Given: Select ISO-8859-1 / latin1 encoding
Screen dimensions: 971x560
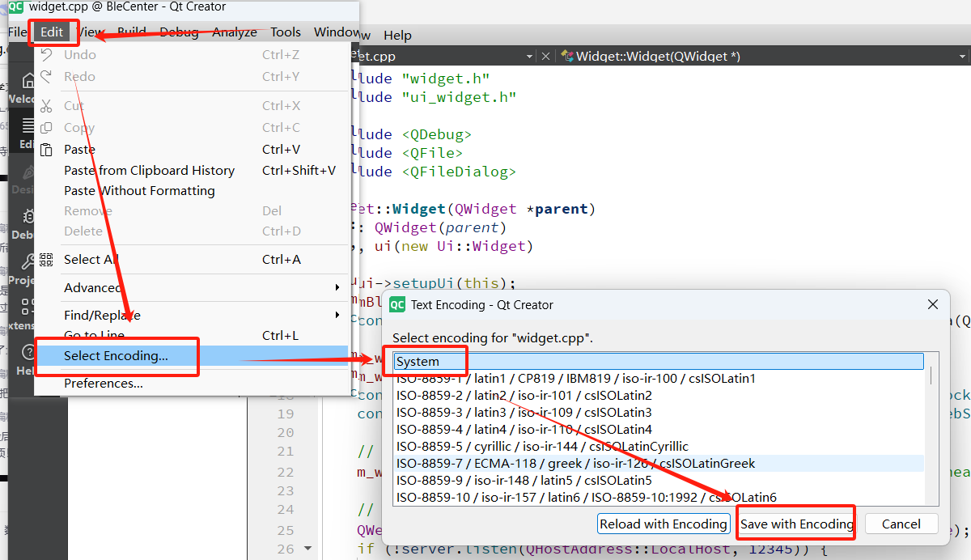Looking at the screenshot, I should point(659,379).
